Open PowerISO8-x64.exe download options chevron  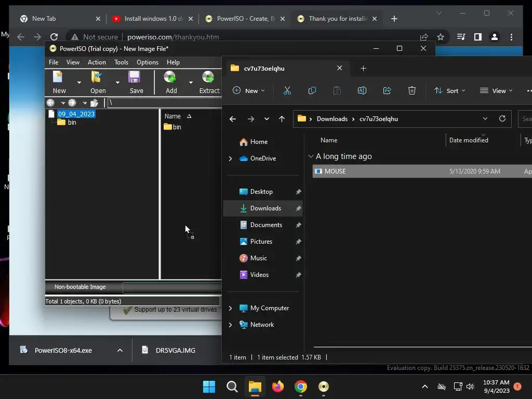tap(120, 350)
